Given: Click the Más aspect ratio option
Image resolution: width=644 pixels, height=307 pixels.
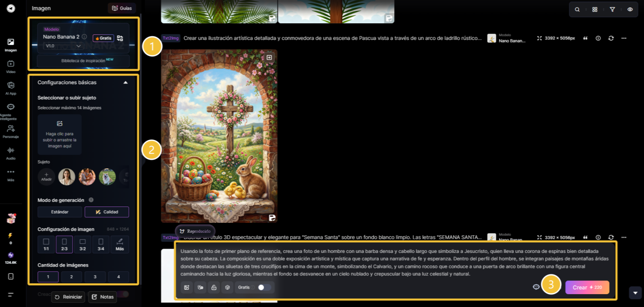Looking at the screenshot, I should 120,244.
